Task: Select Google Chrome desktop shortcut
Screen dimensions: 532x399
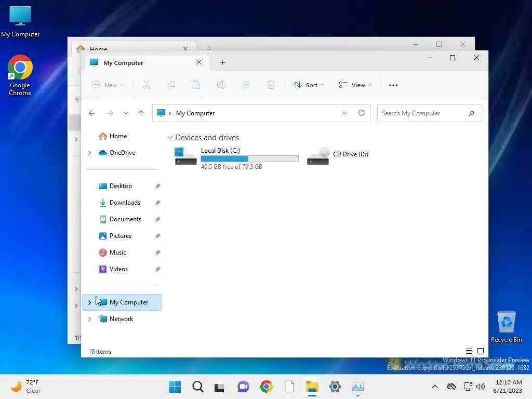Action: 20,75
